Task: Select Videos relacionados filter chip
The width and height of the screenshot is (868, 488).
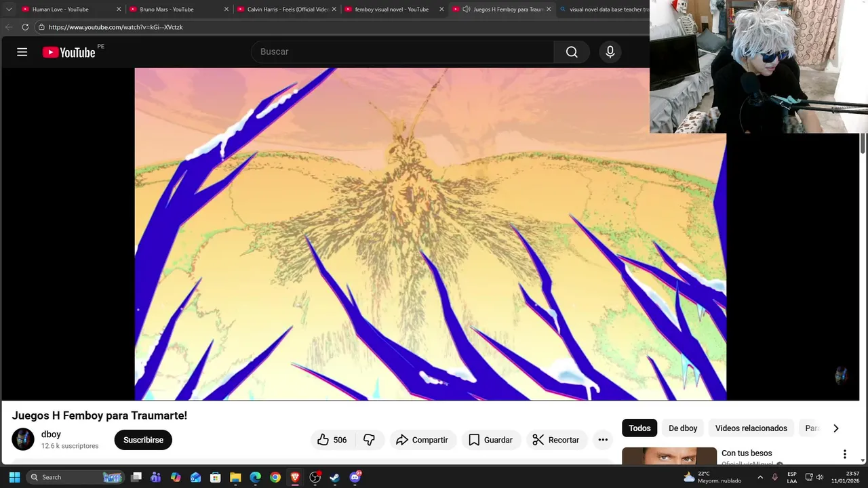Action: coord(751,428)
